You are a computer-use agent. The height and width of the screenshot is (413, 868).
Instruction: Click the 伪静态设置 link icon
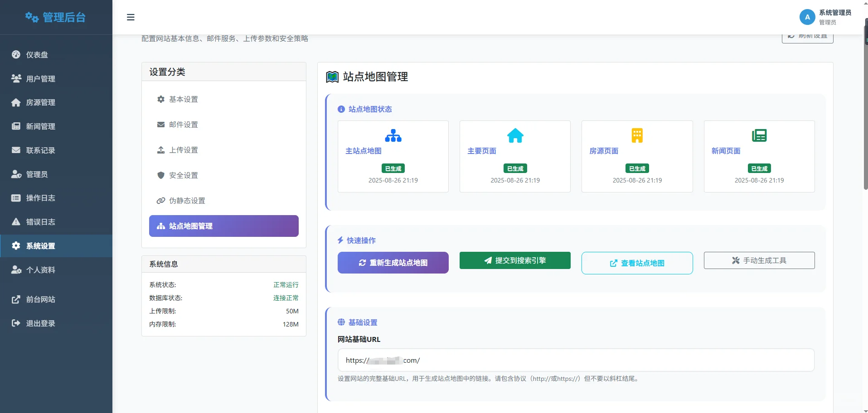tap(161, 201)
